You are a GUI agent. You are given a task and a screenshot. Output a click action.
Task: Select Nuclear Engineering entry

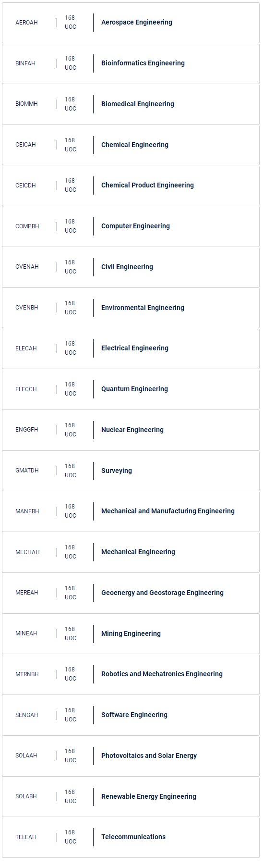click(131, 430)
